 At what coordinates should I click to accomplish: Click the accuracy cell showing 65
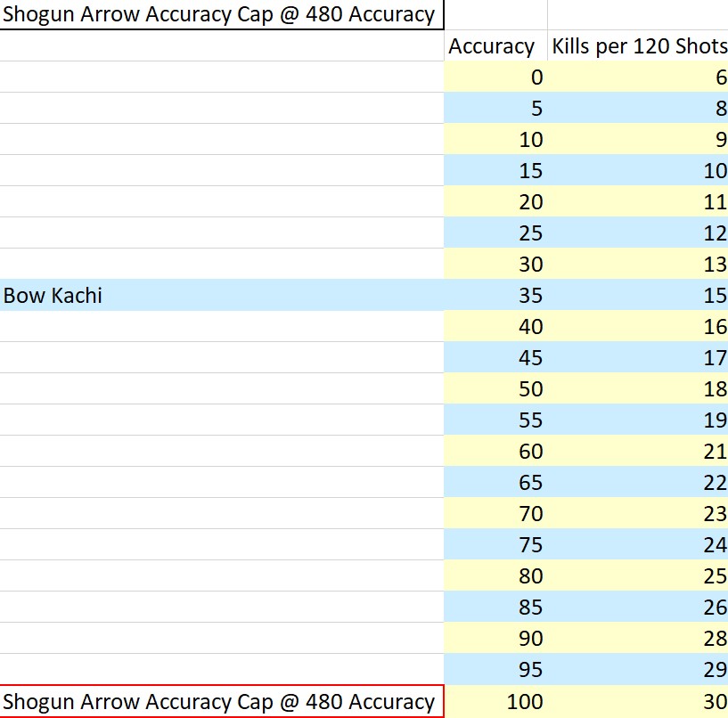coord(495,482)
